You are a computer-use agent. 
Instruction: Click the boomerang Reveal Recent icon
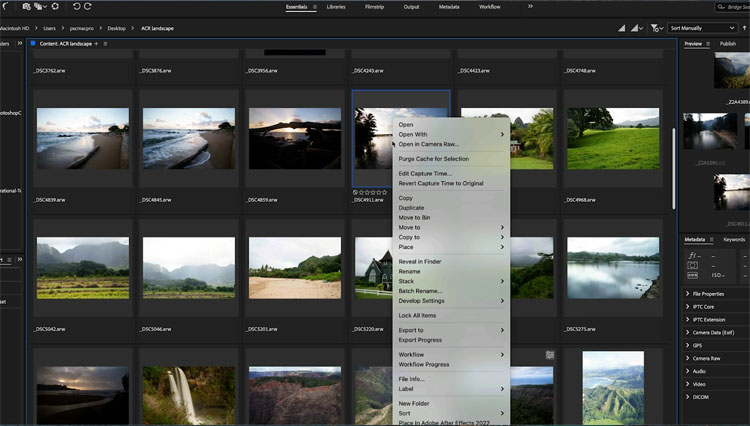point(5,6)
